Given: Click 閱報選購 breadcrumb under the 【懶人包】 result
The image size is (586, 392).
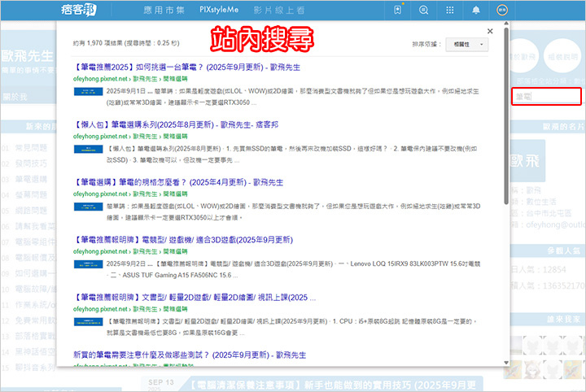Looking at the screenshot, I should [x=175, y=137].
